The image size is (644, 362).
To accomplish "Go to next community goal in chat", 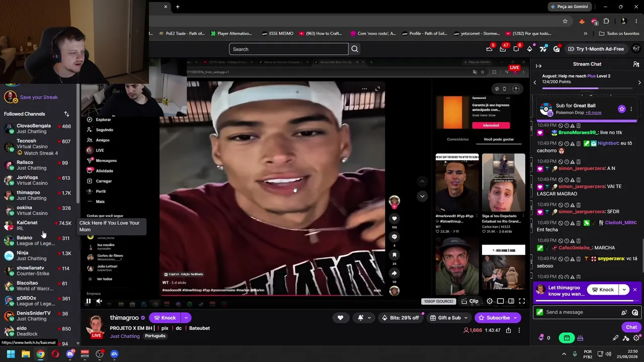I will 639,82.
